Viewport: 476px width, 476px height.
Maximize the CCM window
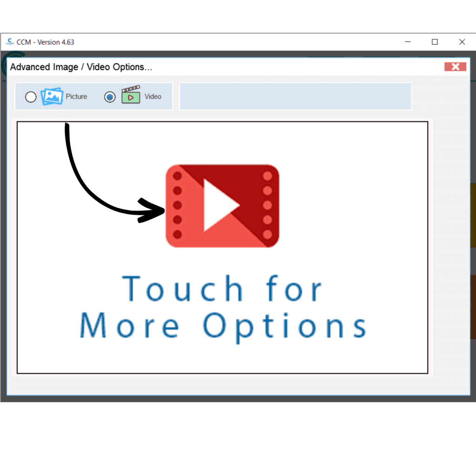(435, 42)
